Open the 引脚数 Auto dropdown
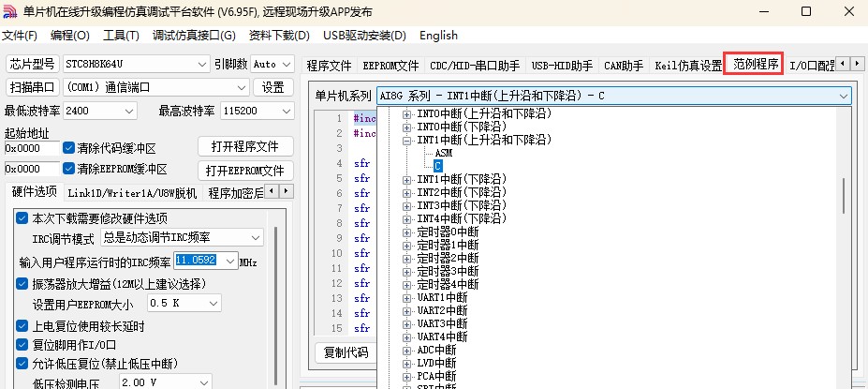 272,64
